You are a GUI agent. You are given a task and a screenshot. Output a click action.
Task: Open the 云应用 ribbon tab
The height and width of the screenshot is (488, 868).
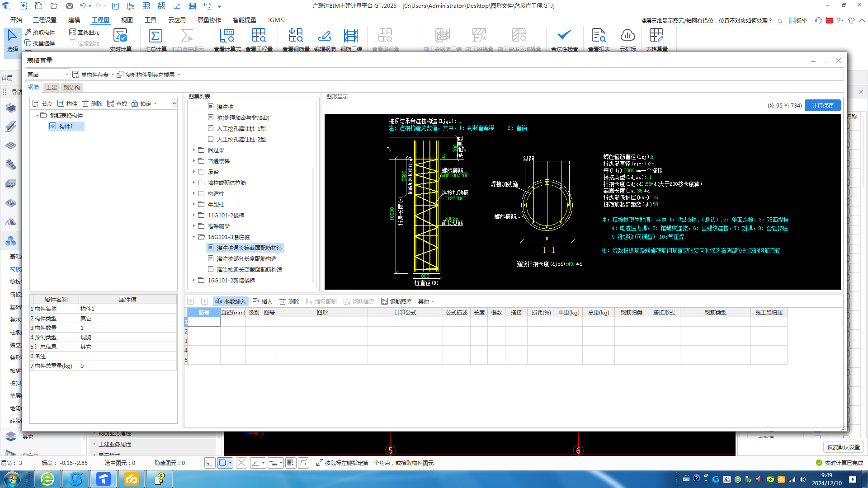177,20
